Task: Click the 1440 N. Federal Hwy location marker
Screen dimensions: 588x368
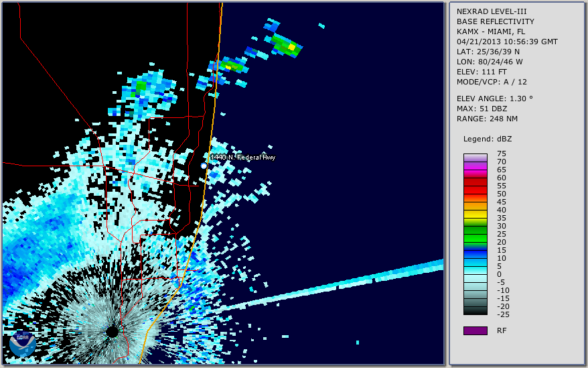Action: [x=204, y=166]
